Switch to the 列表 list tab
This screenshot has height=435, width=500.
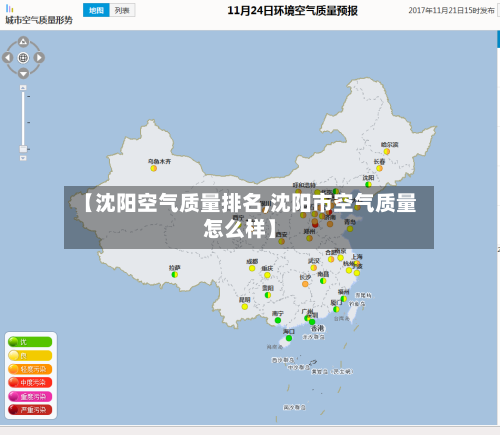122,10
